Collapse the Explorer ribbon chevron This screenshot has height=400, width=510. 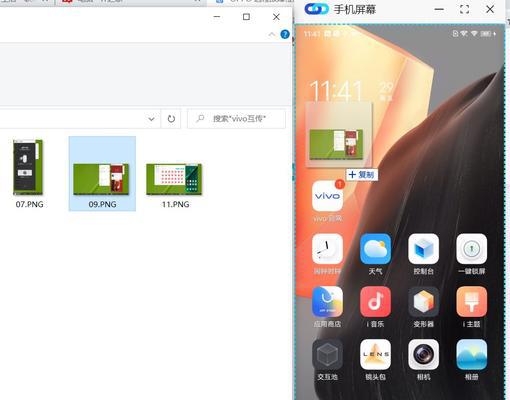coord(272,34)
